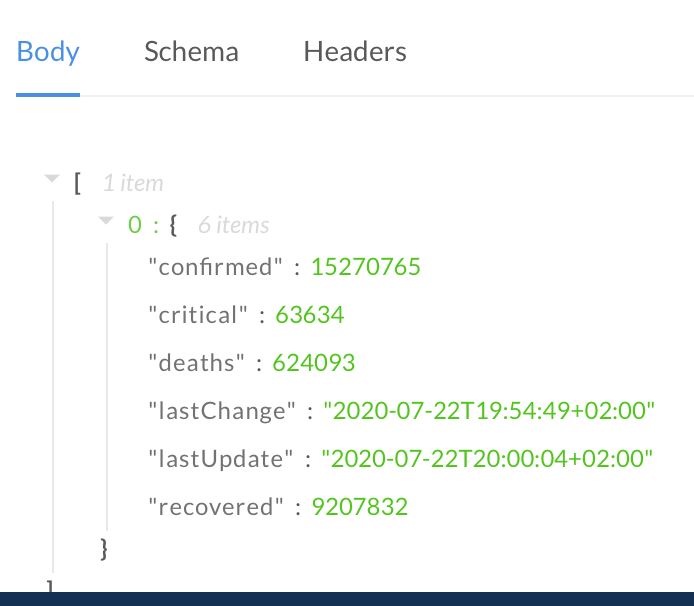This screenshot has height=606, width=694.
Task: Switch to the Body tab
Action: (x=48, y=51)
